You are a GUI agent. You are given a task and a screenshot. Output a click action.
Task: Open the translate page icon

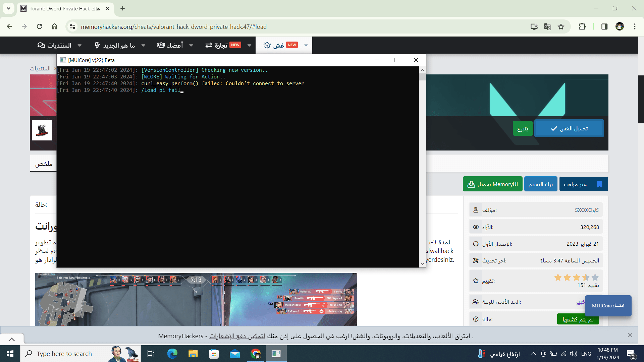547,26
